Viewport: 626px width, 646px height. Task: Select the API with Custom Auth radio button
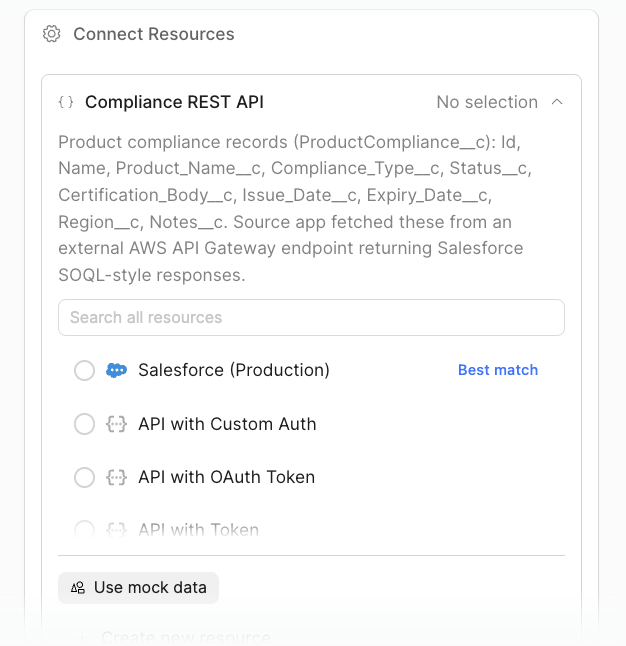click(84, 424)
